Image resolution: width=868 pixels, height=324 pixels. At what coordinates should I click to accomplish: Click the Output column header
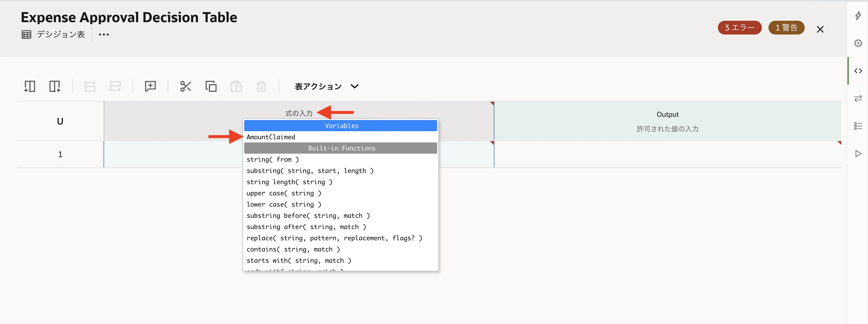[x=668, y=114]
